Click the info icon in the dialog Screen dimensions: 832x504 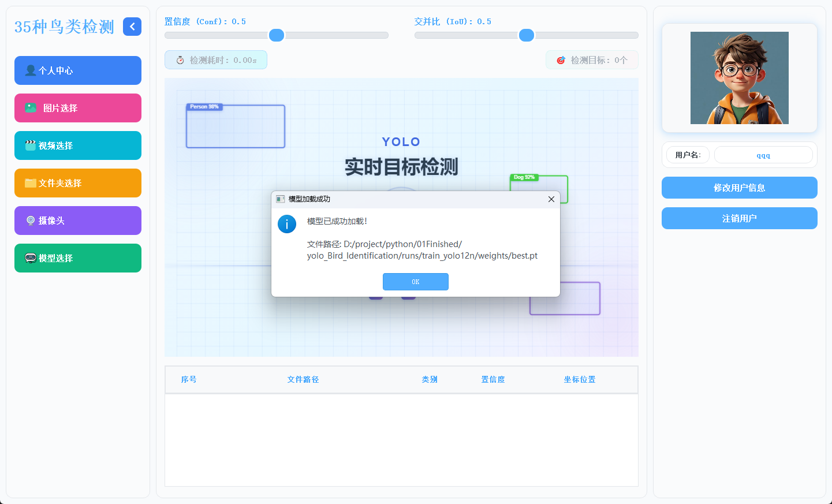pyautogui.click(x=287, y=224)
